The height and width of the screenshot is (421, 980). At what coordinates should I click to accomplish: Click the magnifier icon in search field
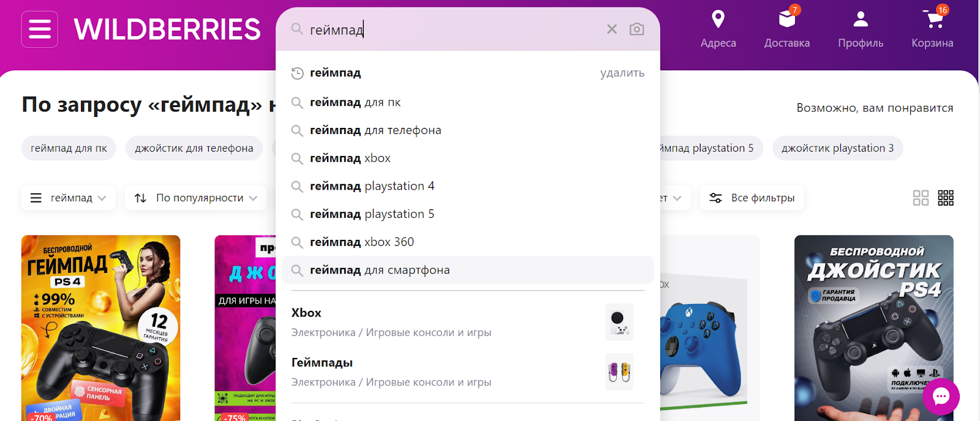tap(297, 29)
